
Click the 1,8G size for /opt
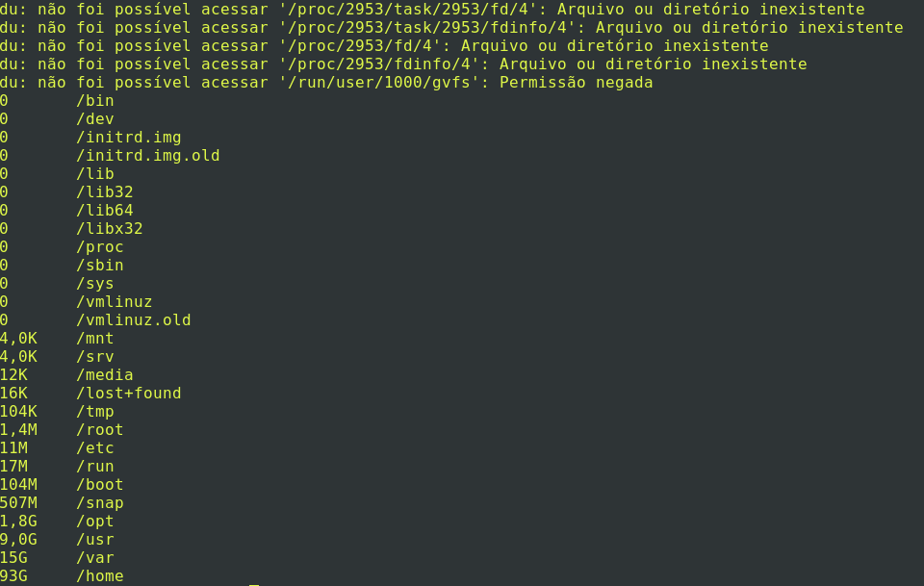[19, 522]
